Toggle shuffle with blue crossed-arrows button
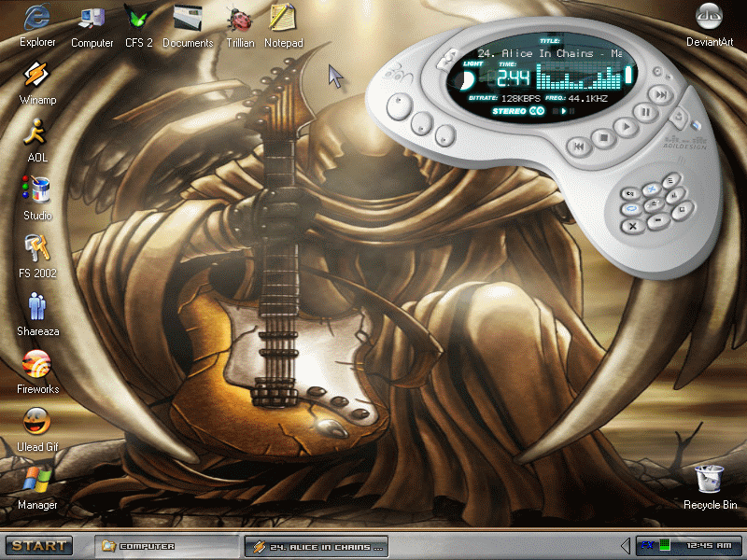The image size is (747, 560). (652, 189)
